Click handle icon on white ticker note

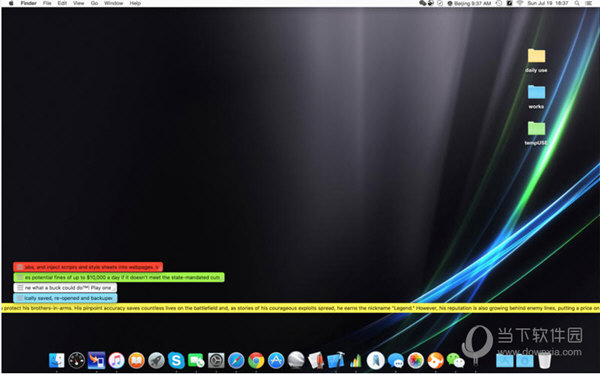point(20,287)
